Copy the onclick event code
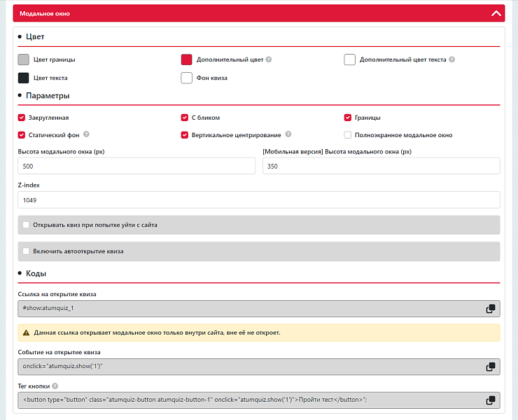 [x=491, y=366]
